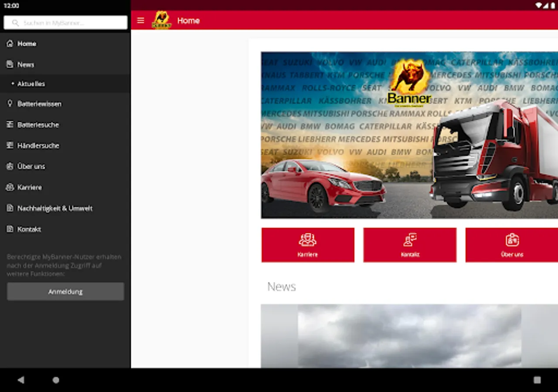This screenshot has height=392, width=558.
Task: Click the 12:00 clock in status bar
Action: 11,6
